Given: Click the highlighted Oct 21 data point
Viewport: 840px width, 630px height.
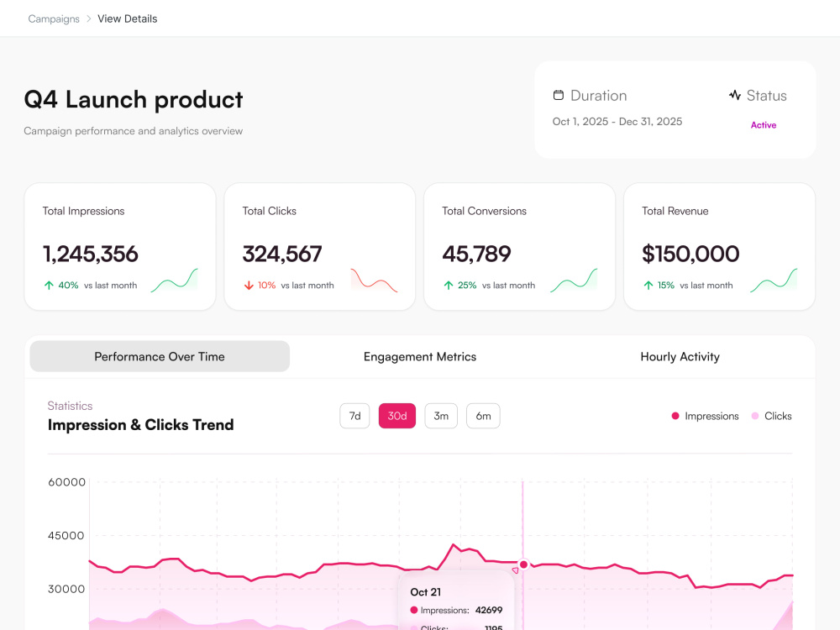Looking at the screenshot, I should [523, 564].
